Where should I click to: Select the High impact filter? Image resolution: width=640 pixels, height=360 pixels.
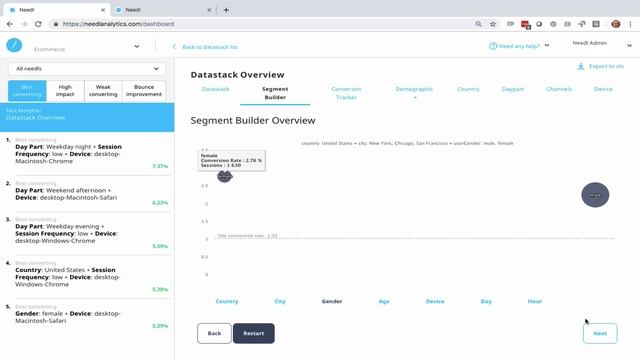point(65,91)
